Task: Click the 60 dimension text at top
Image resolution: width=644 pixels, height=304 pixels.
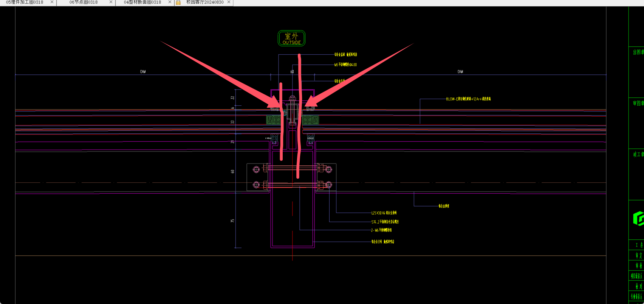Action: coord(292,72)
